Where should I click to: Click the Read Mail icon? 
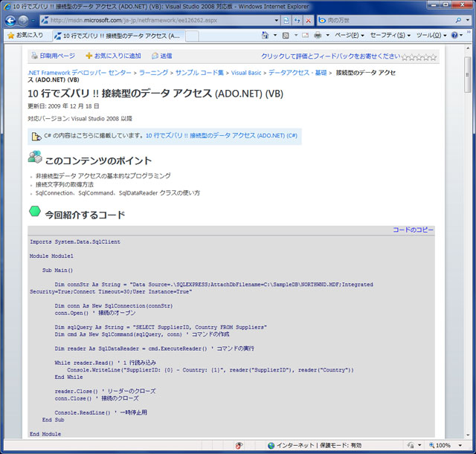click(x=306, y=36)
